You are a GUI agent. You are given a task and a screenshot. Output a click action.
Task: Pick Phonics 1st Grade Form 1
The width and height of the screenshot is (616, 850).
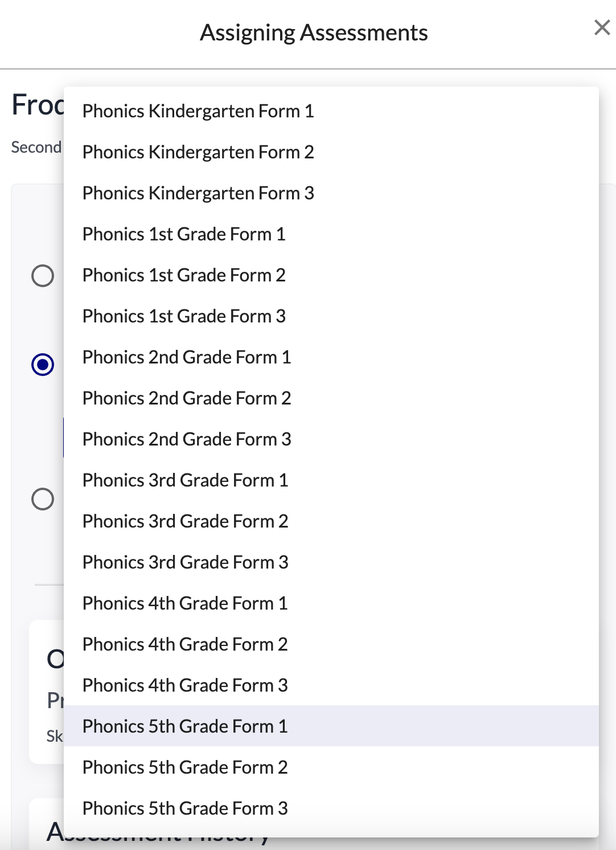click(x=184, y=234)
